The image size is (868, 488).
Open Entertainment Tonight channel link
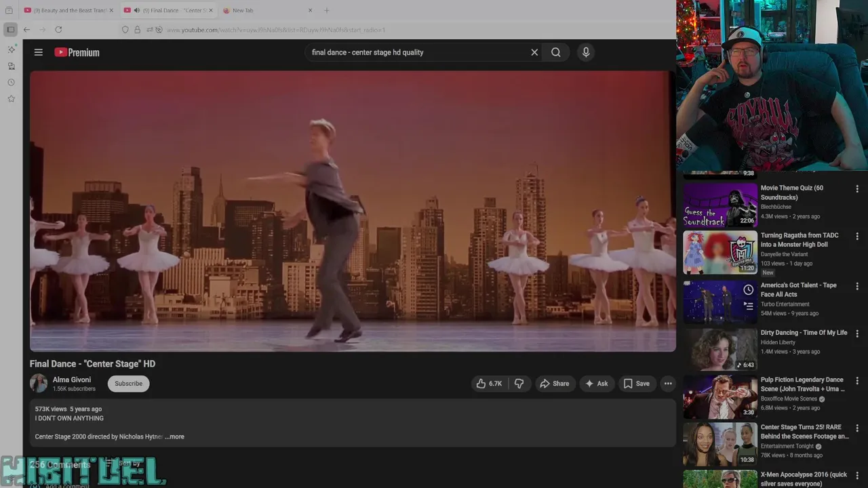[787, 447]
